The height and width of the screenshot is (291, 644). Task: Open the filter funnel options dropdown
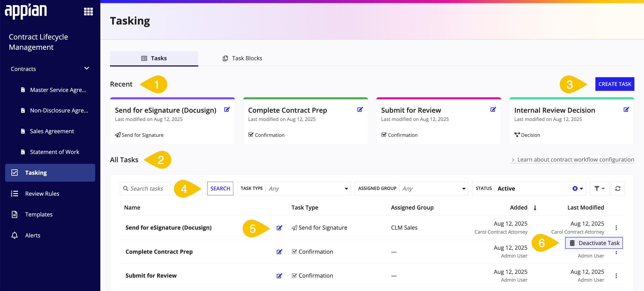599,188
